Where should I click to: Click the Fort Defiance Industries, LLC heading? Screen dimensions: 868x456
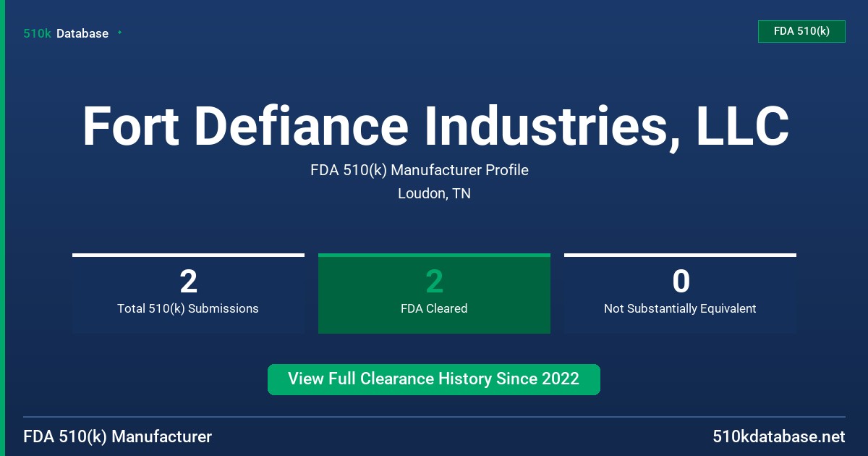[x=435, y=127]
